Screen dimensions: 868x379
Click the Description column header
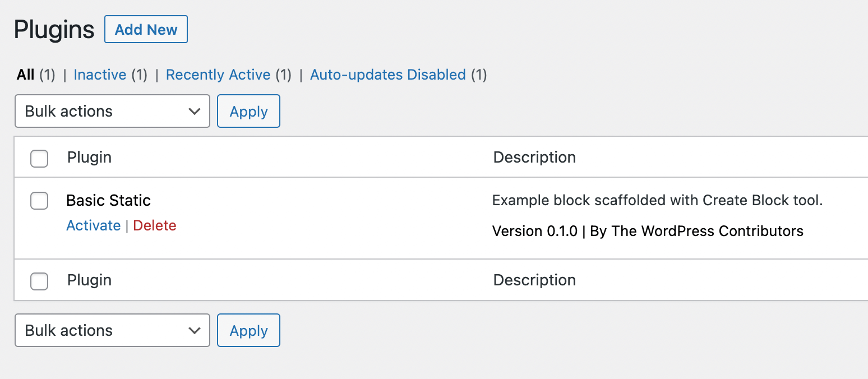(x=534, y=158)
